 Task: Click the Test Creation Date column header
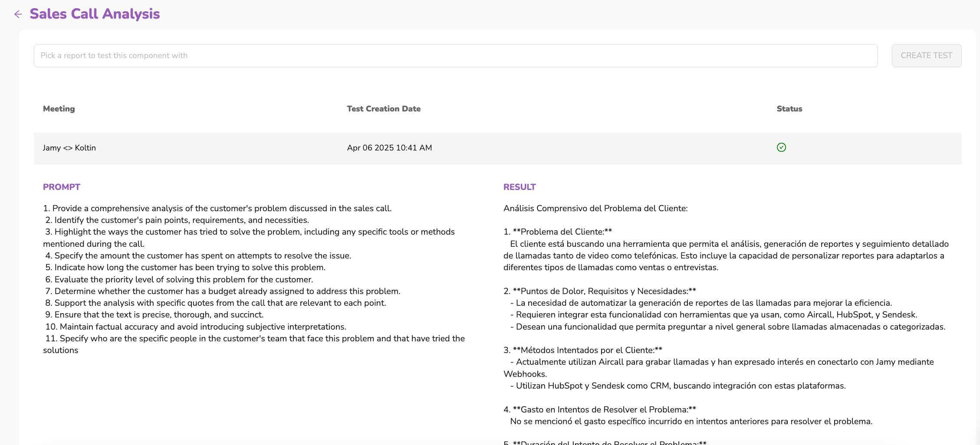[x=383, y=109]
